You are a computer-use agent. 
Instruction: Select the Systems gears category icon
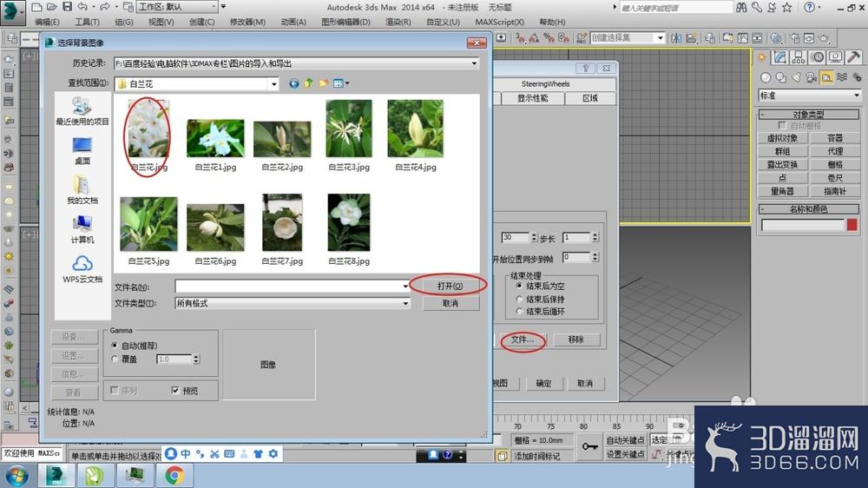click(857, 77)
